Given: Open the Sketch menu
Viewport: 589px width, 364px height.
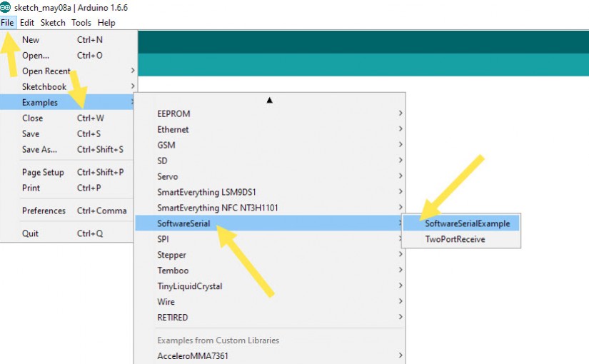Looking at the screenshot, I should [x=53, y=23].
